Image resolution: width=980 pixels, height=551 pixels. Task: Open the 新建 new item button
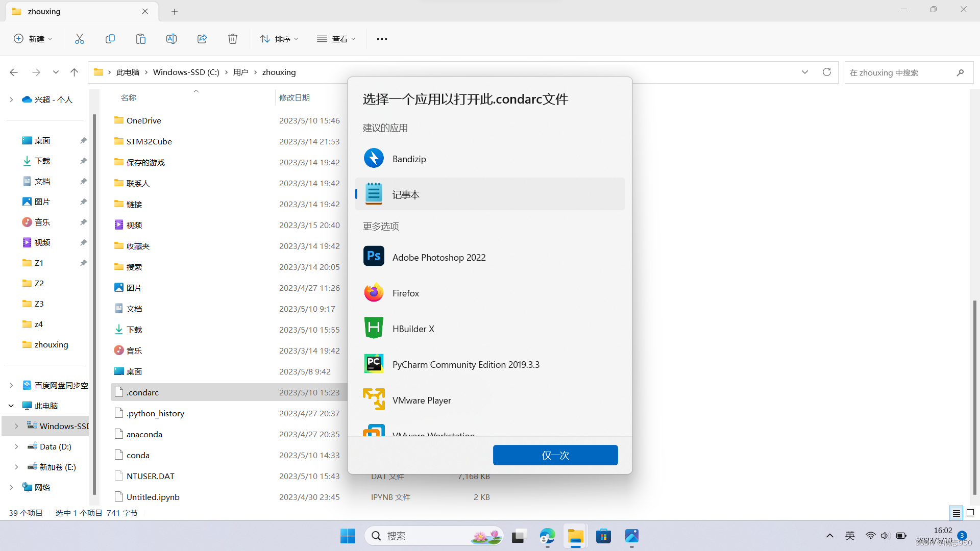(33, 39)
